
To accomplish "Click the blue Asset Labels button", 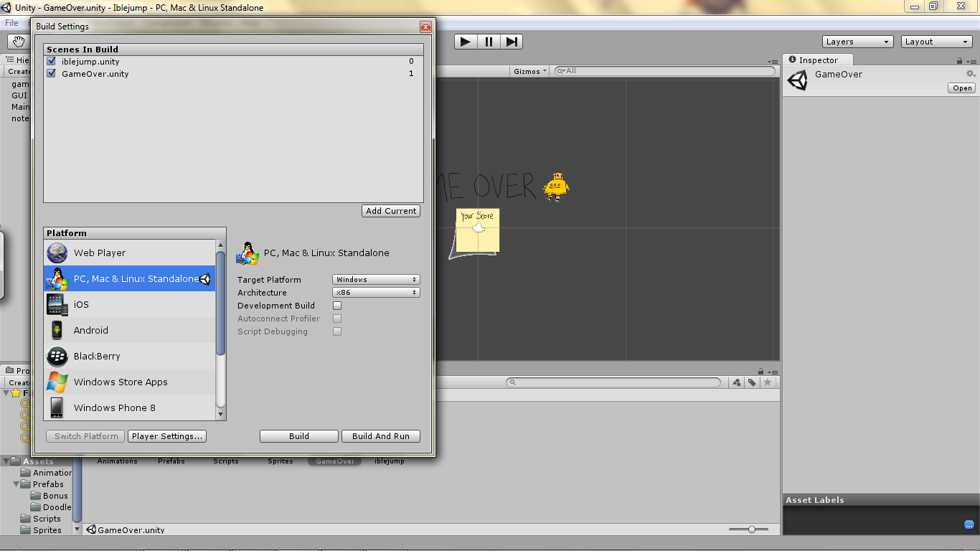I will point(969,525).
